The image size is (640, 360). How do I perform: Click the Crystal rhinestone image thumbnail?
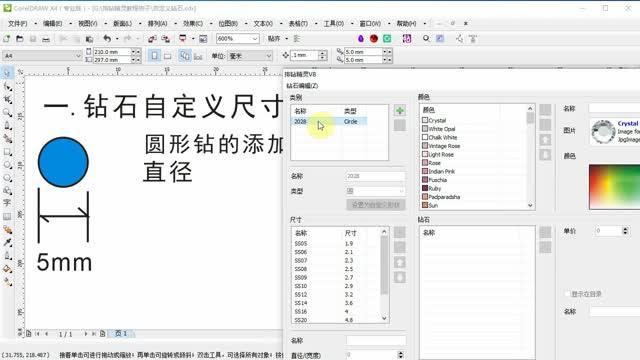pos(603,131)
